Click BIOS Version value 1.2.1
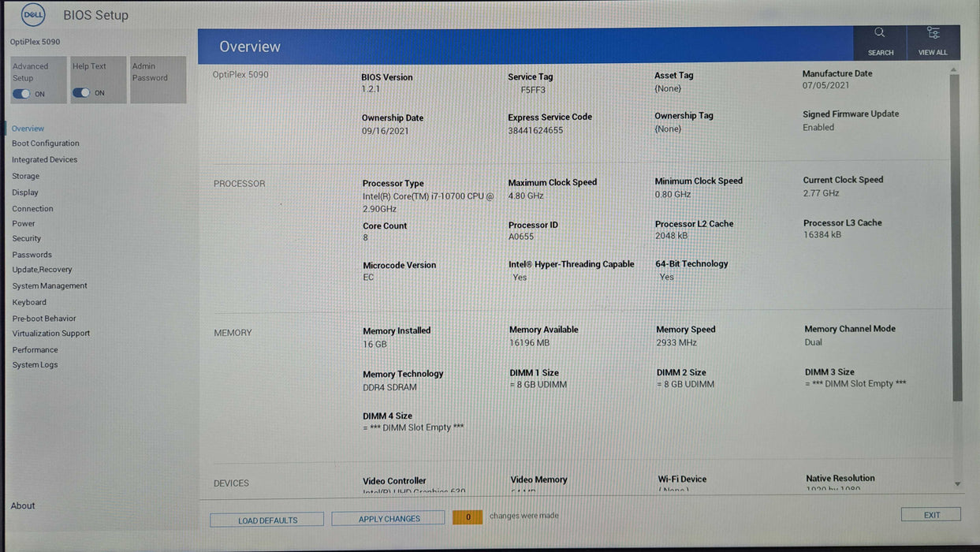The image size is (980, 552). pos(371,90)
